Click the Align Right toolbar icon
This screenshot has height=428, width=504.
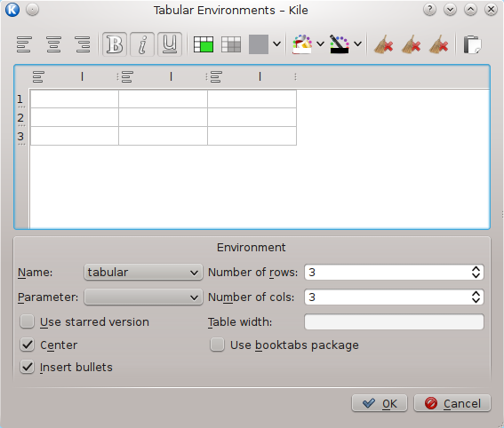click(83, 44)
